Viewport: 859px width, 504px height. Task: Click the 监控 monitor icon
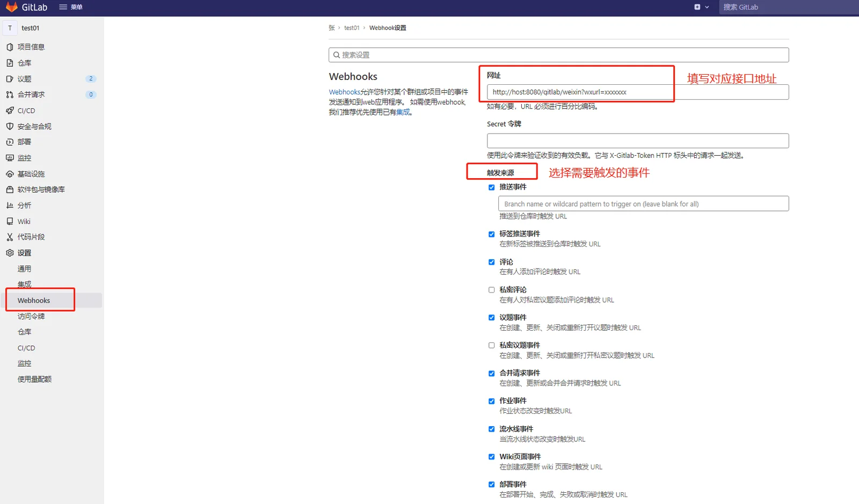click(10, 158)
